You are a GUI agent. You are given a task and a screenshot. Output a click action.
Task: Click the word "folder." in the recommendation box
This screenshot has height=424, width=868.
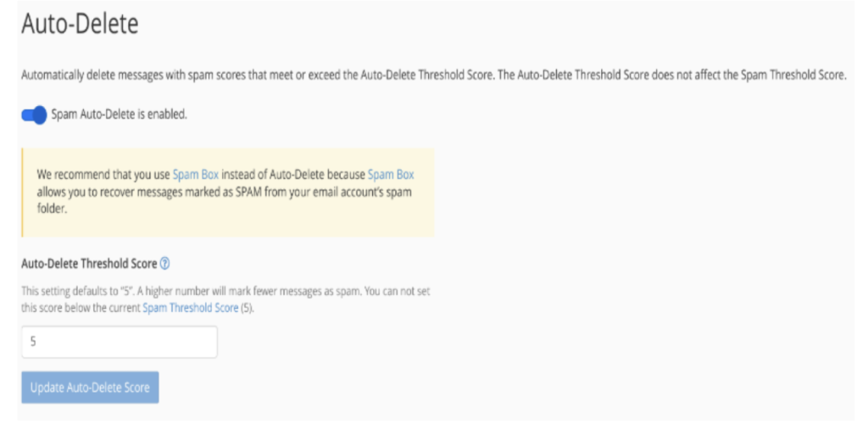point(52,209)
